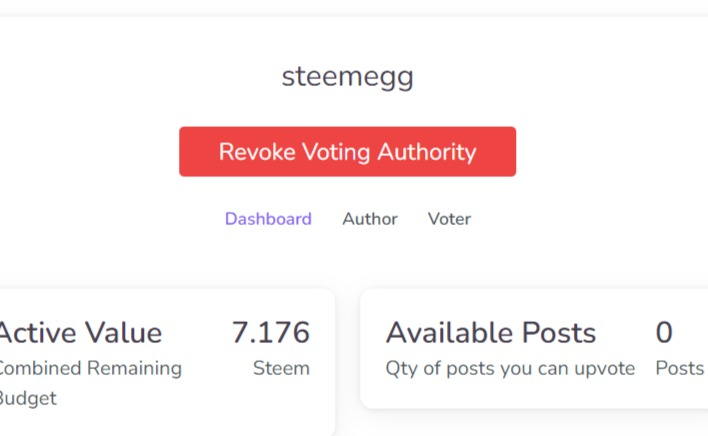
Task: Click the 0 available posts count
Action: click(x=664, y=333)
